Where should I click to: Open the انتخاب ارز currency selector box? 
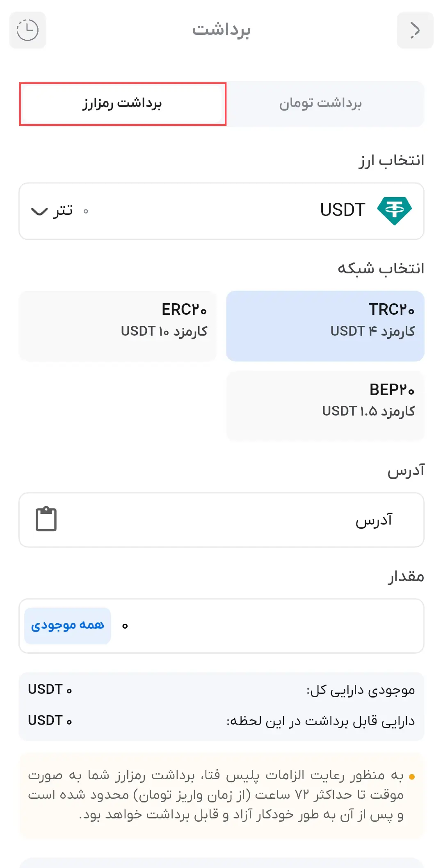221,211
